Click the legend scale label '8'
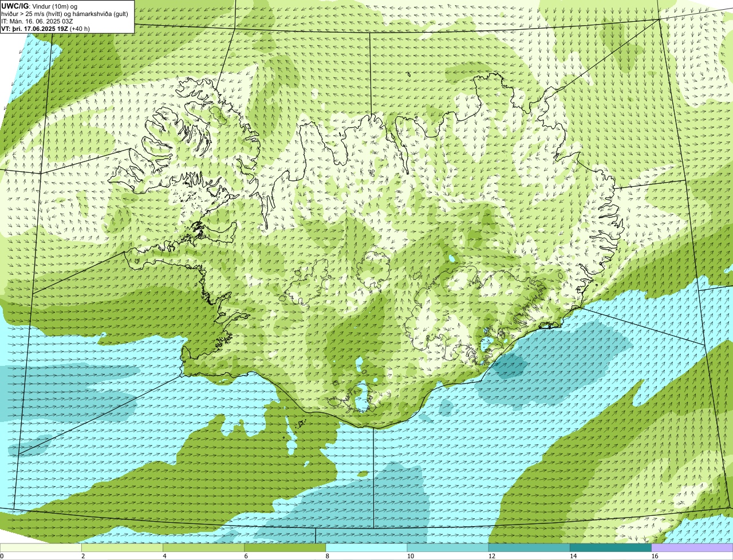The image size is (733, 560). click(x=327, y=556)
